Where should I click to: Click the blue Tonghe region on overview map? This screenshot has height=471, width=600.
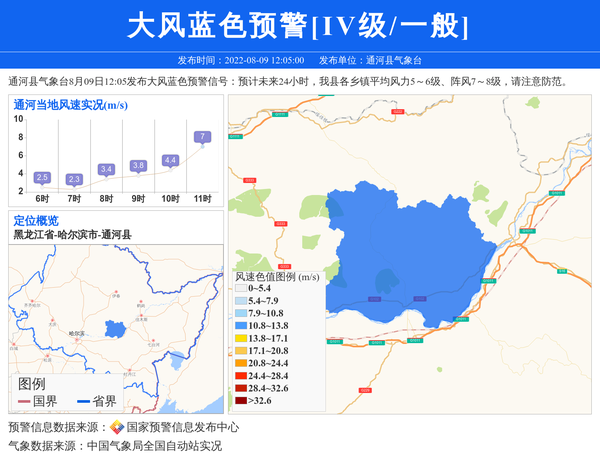[115, 328]
